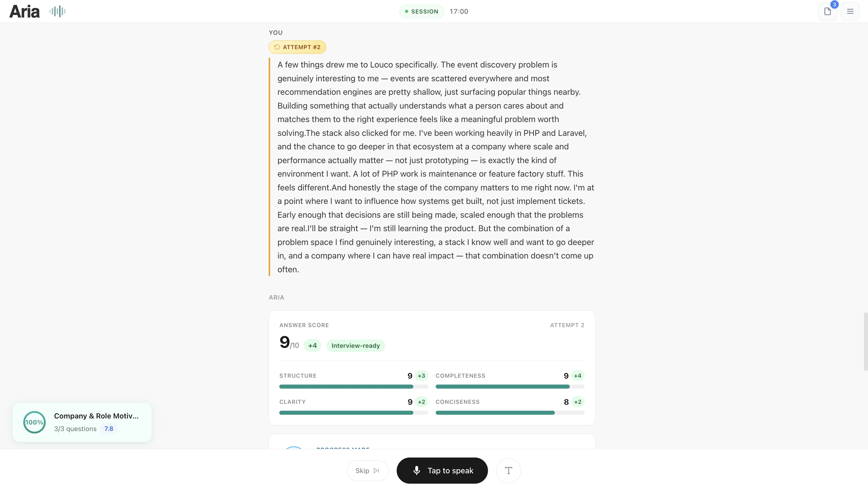Click the +4 answer score improvement badge
Image resolution: width=868 pixels, height=494 pixels.
point(312,346)
